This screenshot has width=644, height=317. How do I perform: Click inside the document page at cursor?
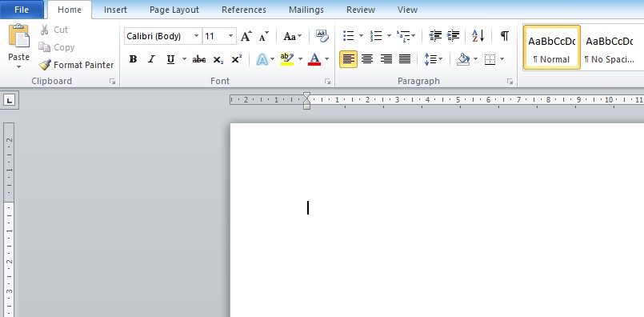point(308,207)
